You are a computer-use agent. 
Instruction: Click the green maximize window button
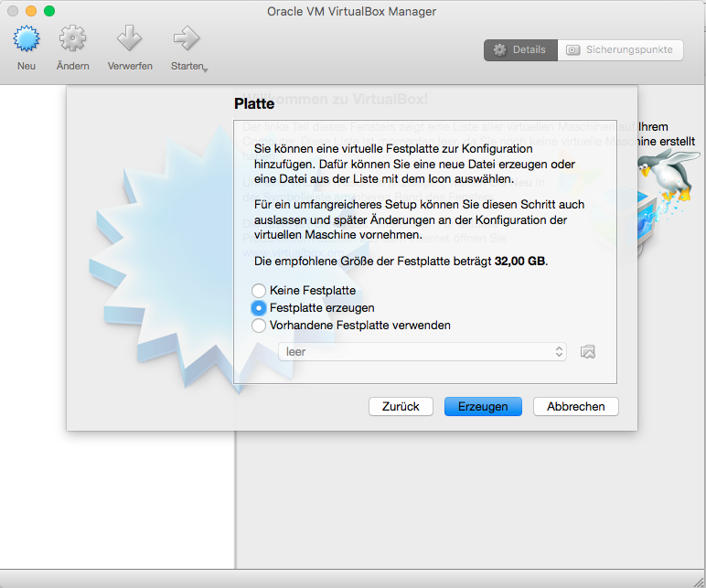tap(49, 11)
